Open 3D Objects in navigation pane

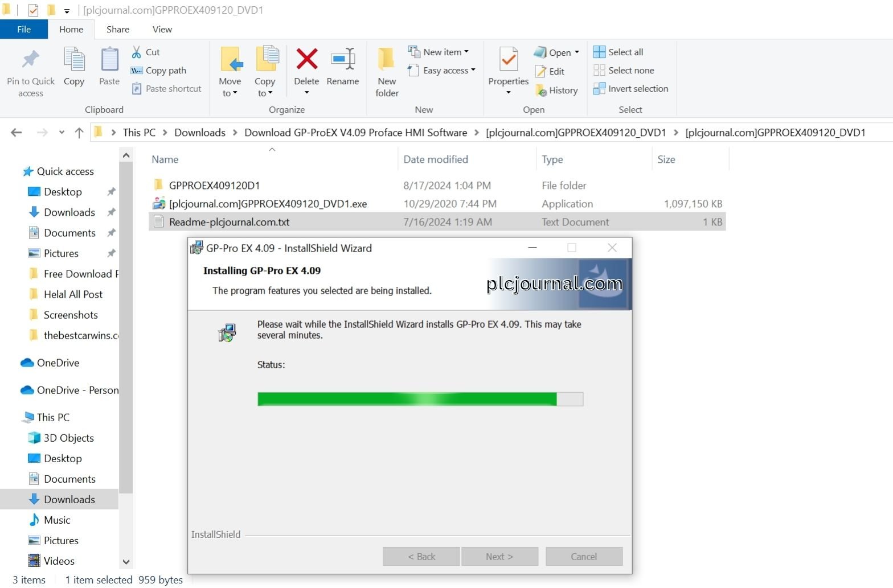point(60,438)
